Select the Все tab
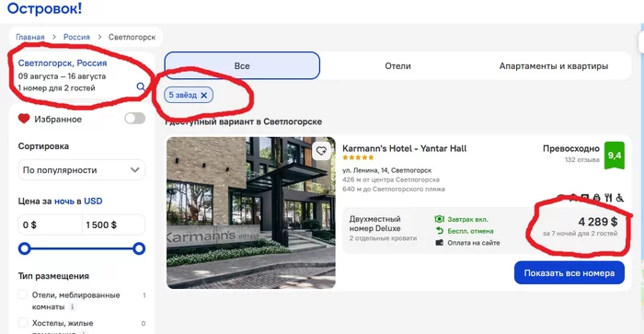 coord(242,65)
